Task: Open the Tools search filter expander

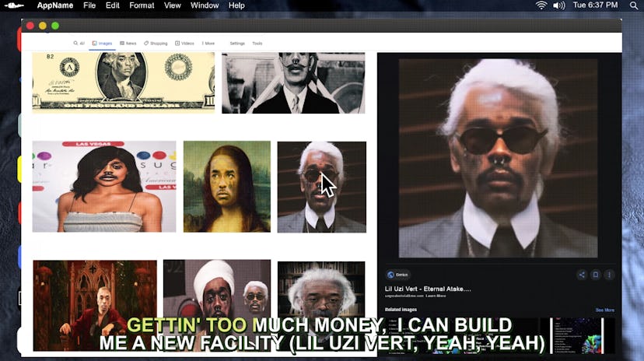Action: tap(257, 44)
